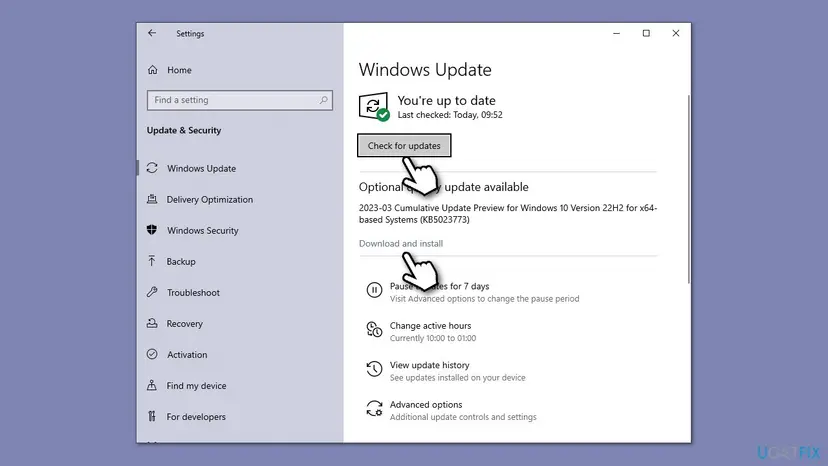Viewport: 828px width, 466px height.
Task: Click 'Additional update controls and settings' text
Action: point(463,417)
